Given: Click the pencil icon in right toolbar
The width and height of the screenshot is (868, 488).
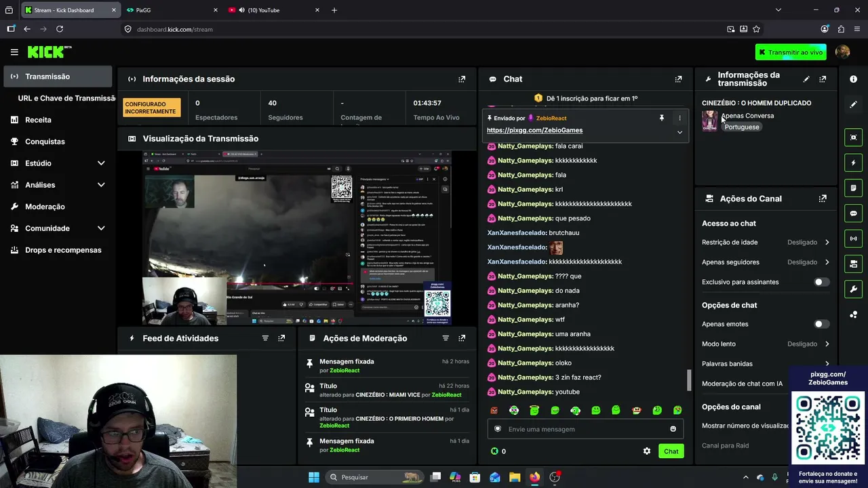Looking at the screenshot, I should click(853, 104).
